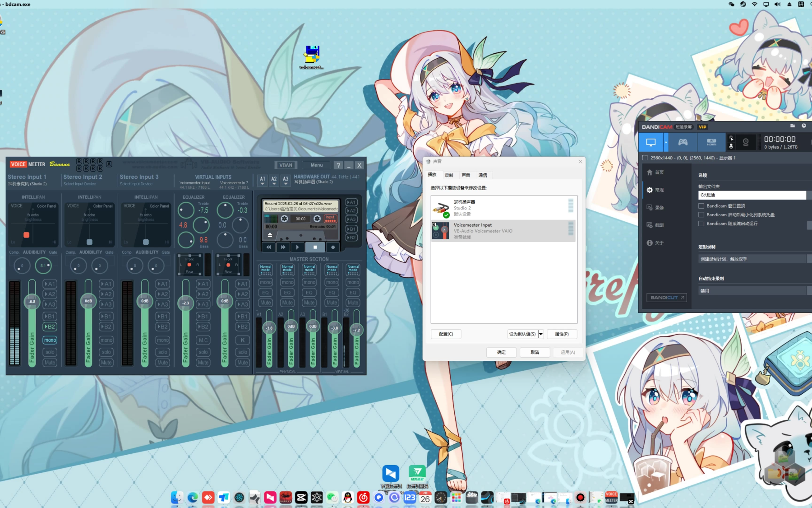This screenshot has height=508, width=812.
Task: Open 关于 section in Bandicam sidebar
Action: coord(655,243)
